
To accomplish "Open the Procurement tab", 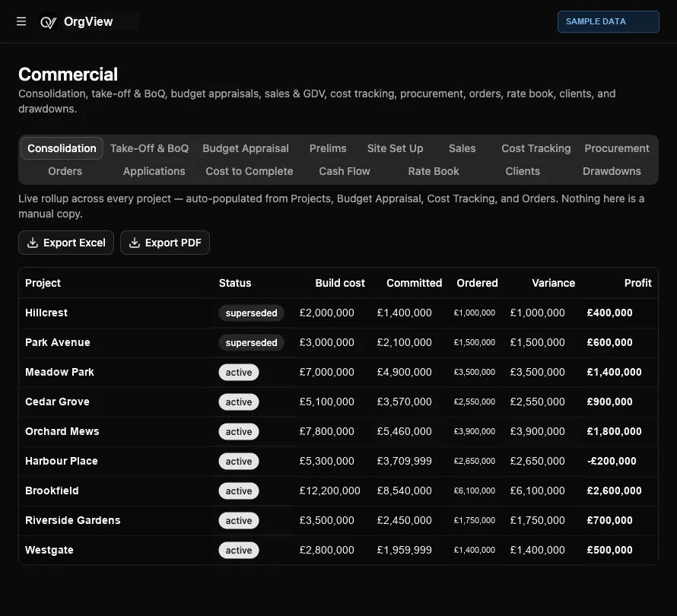I will (617, 148).
